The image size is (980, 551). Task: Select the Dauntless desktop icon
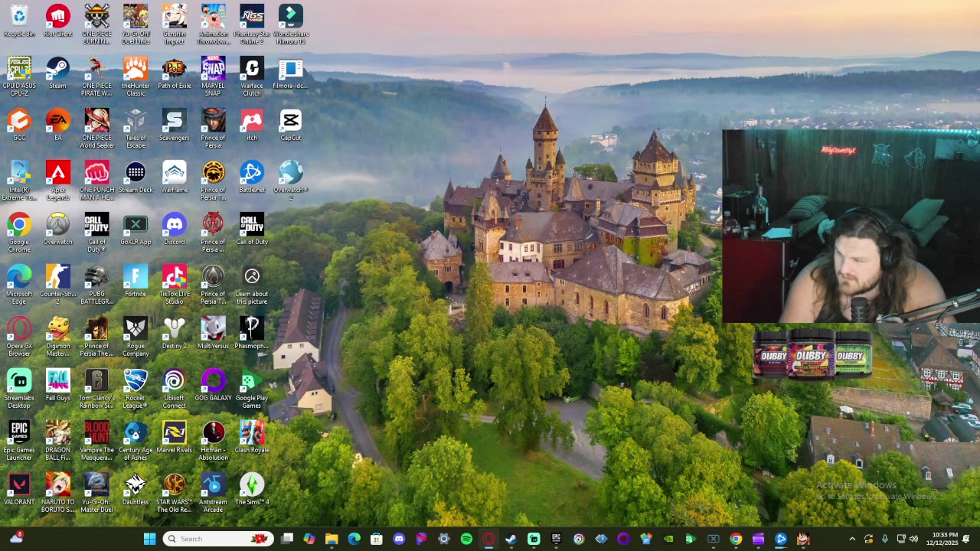[136, 490]
